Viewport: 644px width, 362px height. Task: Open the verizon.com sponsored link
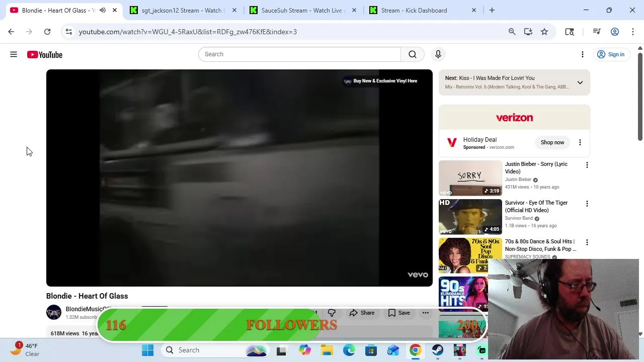click(x=502, y=147)
